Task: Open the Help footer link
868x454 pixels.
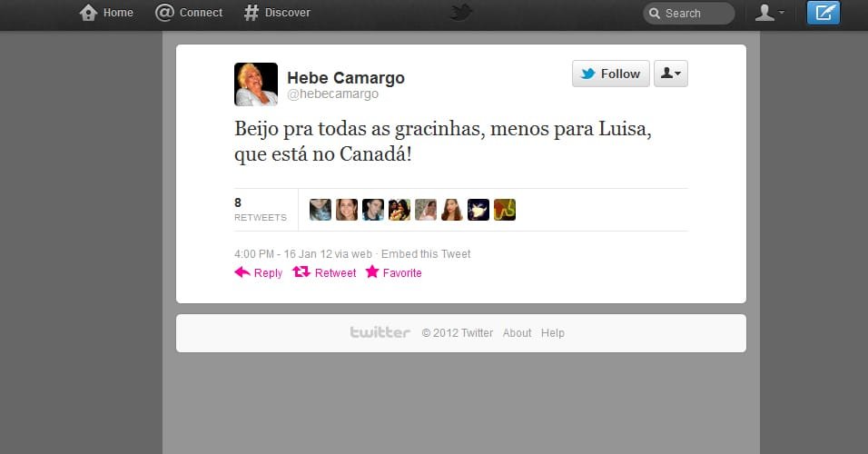Action: pos(552,332)
